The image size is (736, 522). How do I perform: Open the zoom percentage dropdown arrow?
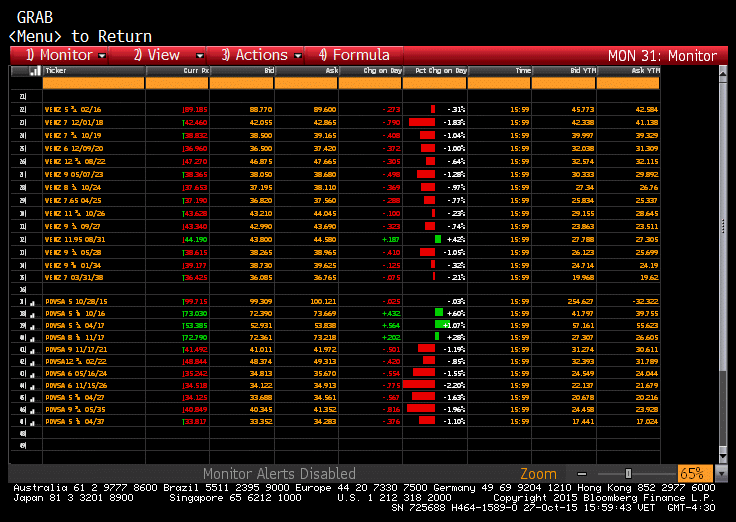pos(720,474)
